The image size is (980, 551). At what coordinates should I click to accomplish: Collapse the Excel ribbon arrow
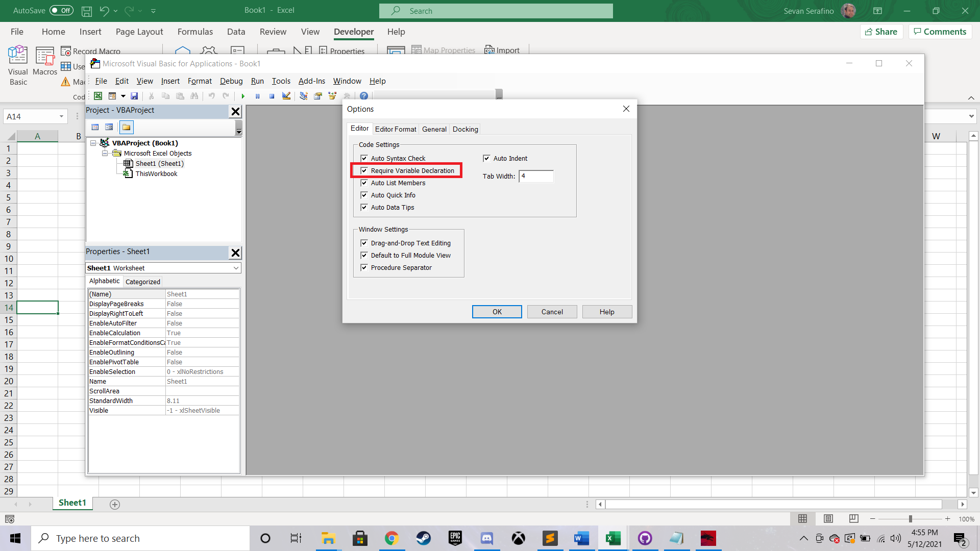coord(971,97)
